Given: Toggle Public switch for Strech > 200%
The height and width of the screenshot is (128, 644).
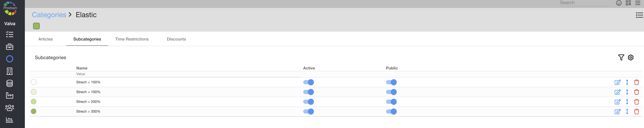Looking at the screenshot, I should (x=391, y=102).
